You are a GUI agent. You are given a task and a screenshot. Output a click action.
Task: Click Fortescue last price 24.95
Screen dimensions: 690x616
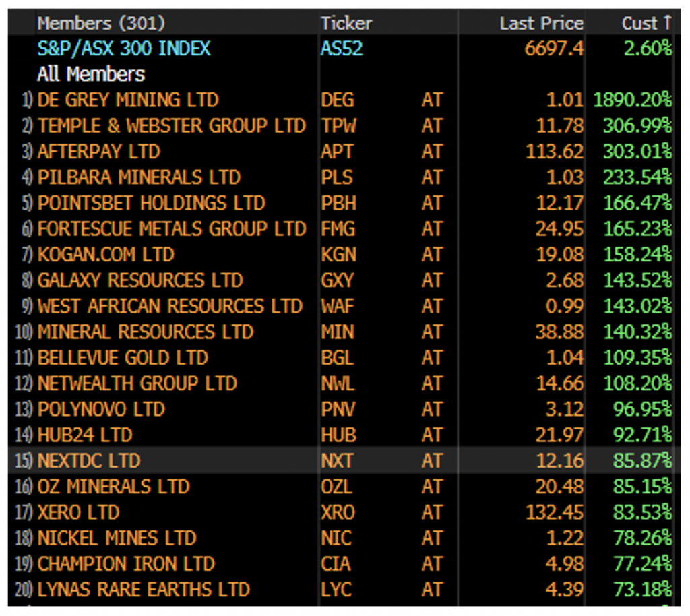click(559, 228)
